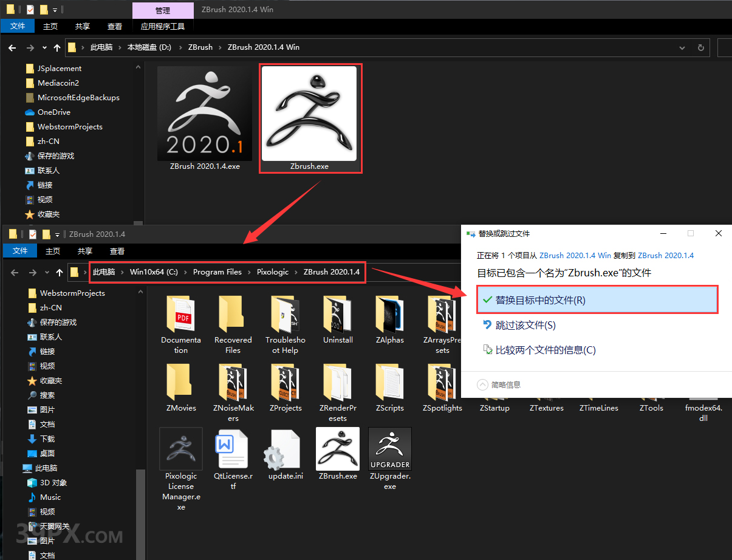Click 此电脑 in upper address bar
The height and width of the screenshot is (560, 732).
tap(101, 47)
